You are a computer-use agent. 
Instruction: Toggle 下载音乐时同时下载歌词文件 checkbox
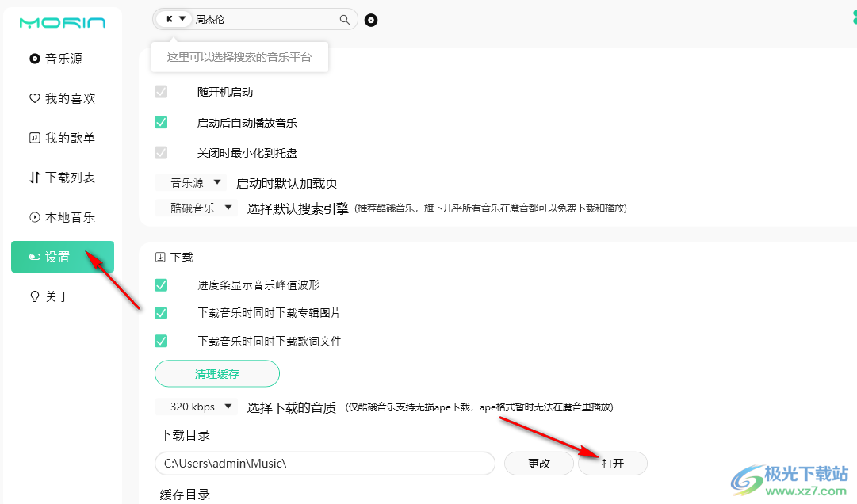pos(161,341)
